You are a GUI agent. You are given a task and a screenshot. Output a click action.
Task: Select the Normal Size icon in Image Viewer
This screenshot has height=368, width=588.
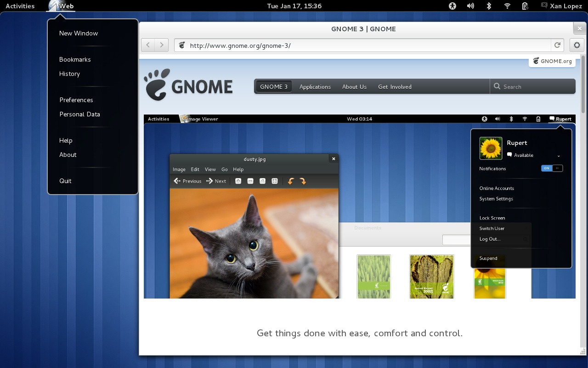(x=262, y=181)
